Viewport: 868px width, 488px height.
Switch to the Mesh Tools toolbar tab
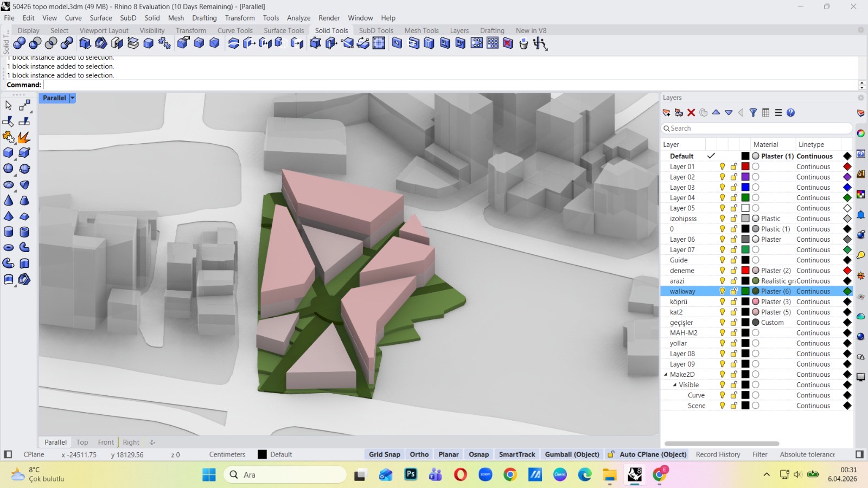point(421,30)
